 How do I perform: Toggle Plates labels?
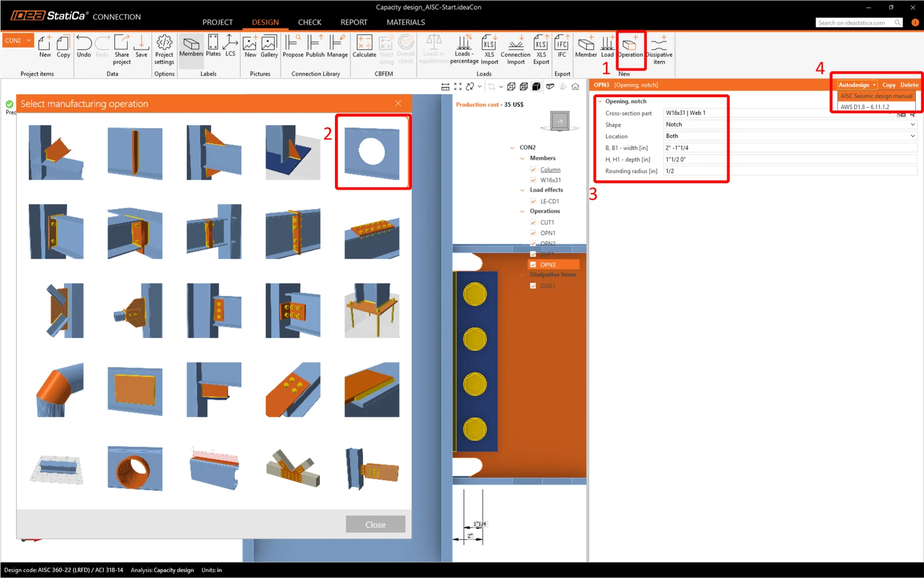coord(213,46)
